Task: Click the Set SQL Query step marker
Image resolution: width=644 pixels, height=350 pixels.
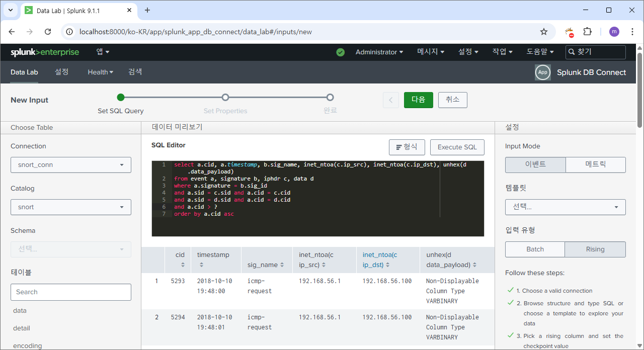Action: coord(121,98)
